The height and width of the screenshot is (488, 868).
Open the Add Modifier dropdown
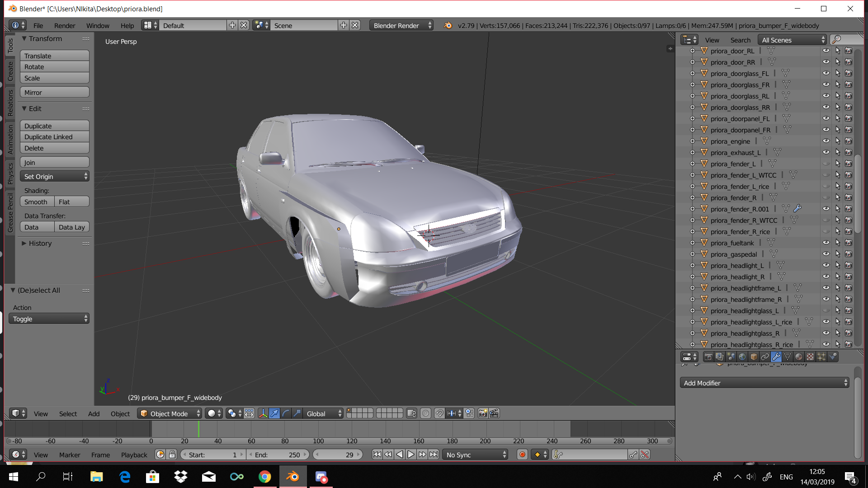(x=764, y=383)
